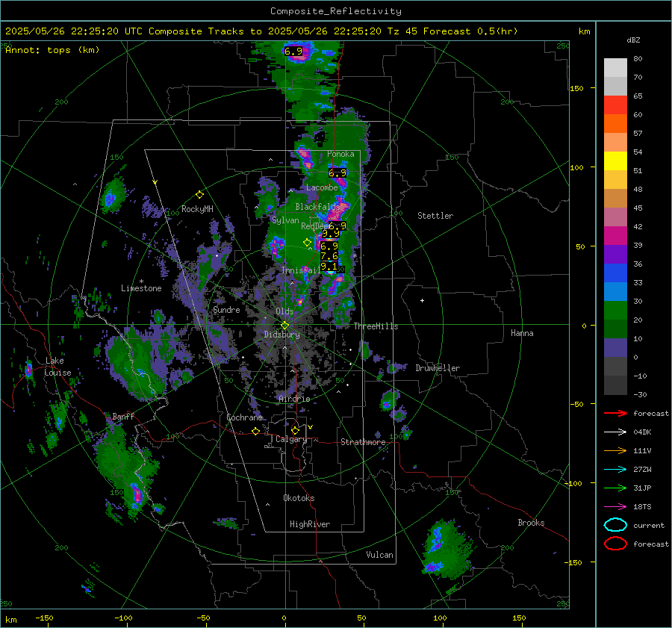
Task: Click the 7.6 storm top label
Action: pos(329,256)
